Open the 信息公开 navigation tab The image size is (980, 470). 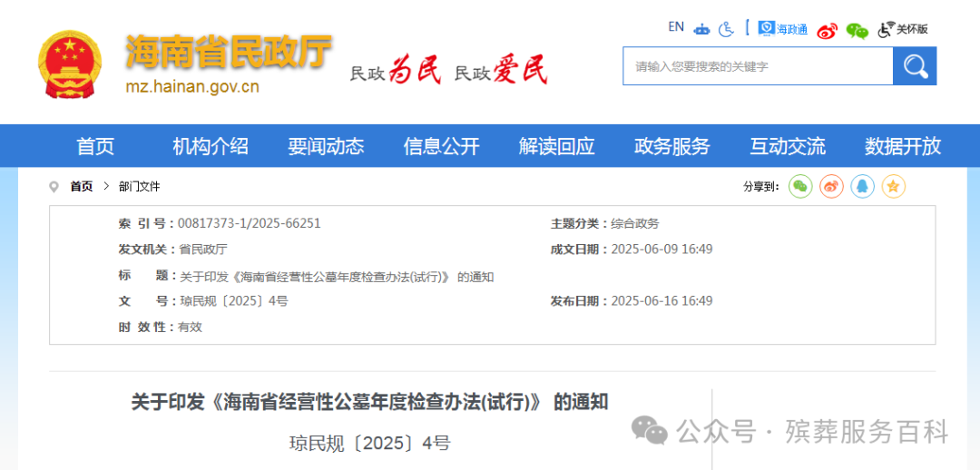[x=441, y=146]
